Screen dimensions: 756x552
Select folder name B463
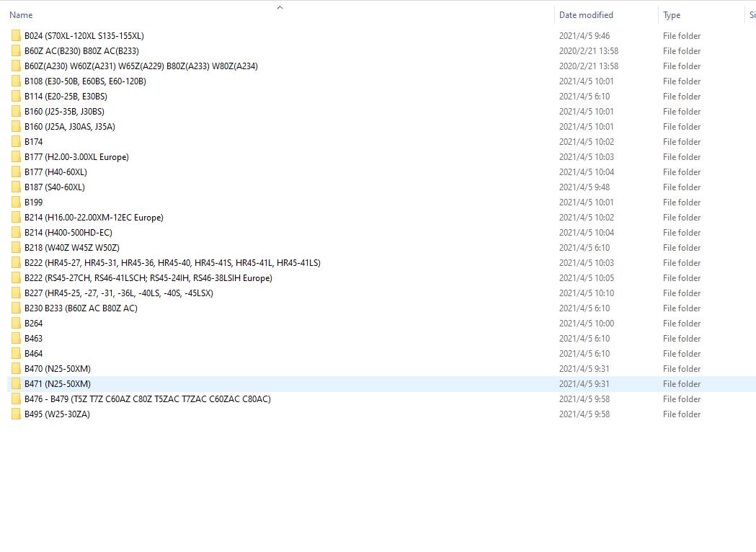tap(33, 339)
